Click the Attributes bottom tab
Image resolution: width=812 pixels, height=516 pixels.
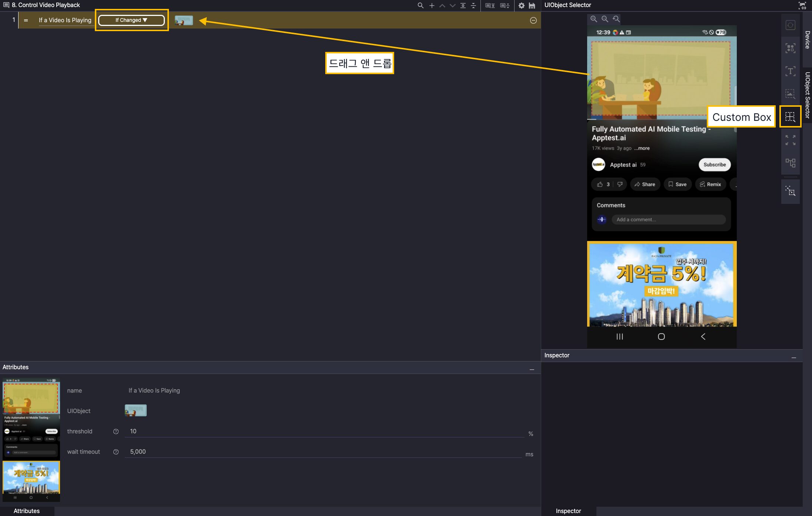tap(27, 511)
